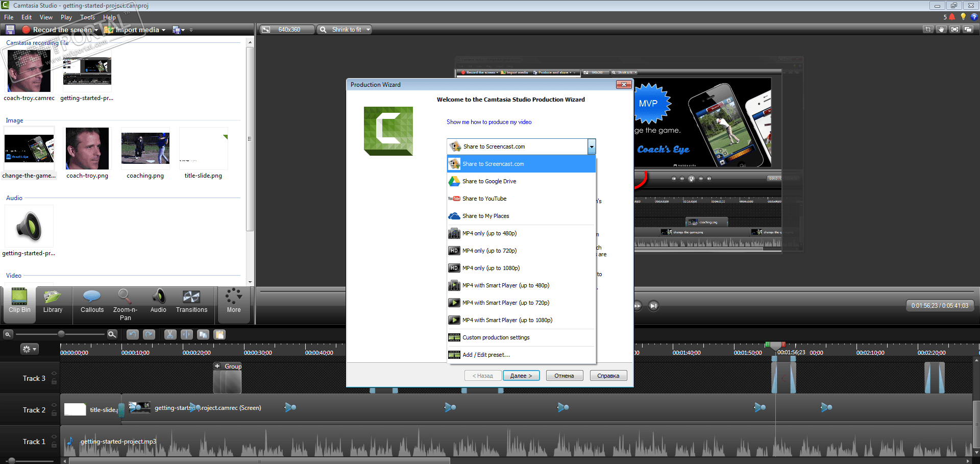
Task: Show More tools in the task tabs
Action: 234,304
